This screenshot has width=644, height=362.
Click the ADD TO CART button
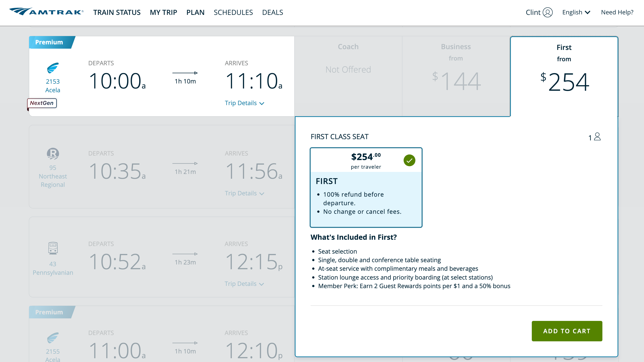coord(567,331)
